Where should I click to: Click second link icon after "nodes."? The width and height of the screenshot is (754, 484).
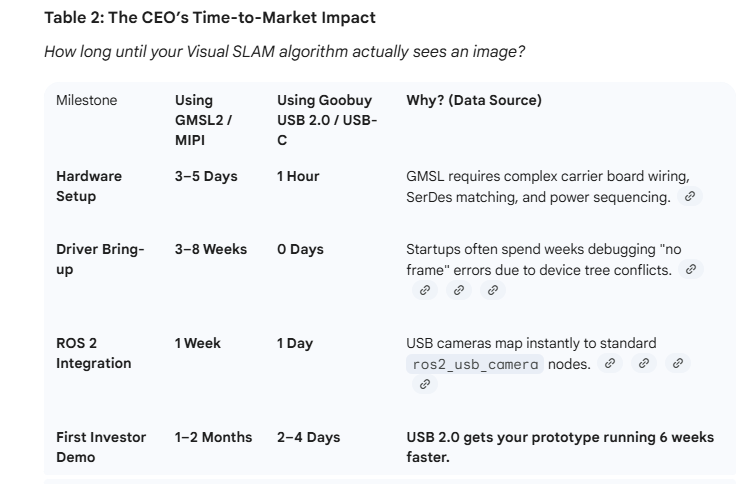644,363
